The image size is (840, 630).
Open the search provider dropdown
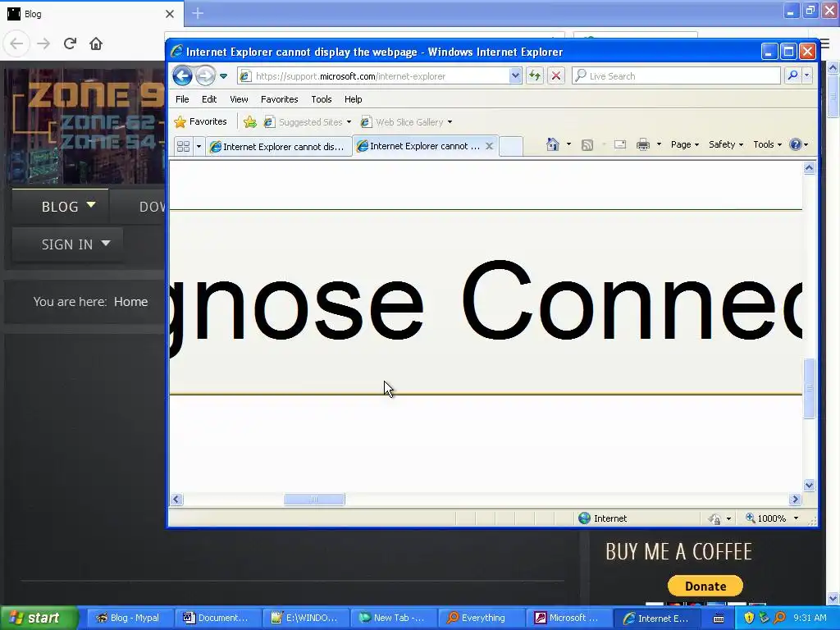coord(807,76)
